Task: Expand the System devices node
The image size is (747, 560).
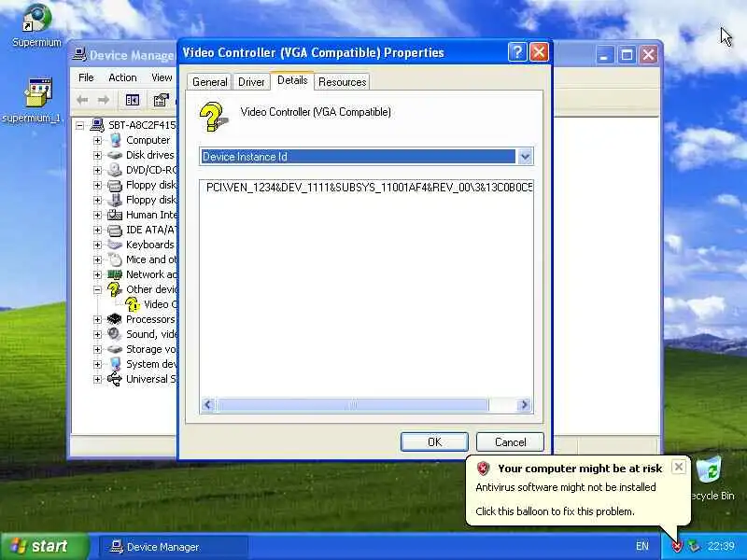Action: coord(98,364)
